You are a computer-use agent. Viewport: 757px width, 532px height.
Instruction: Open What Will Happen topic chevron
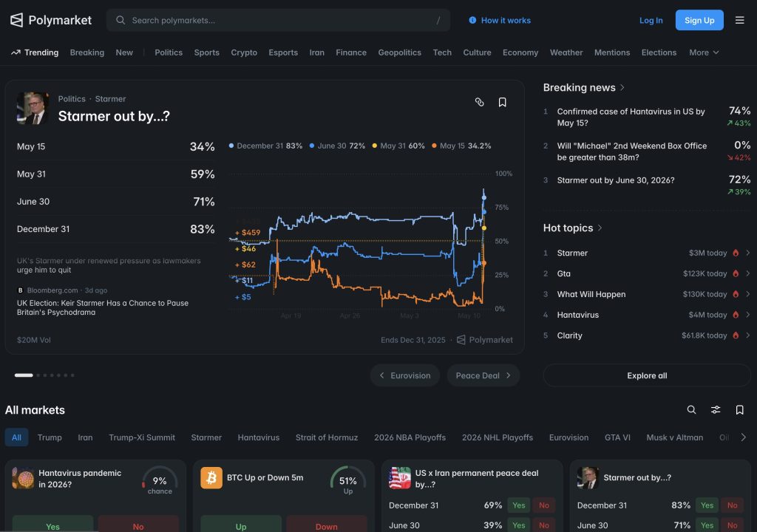point(748,294)
